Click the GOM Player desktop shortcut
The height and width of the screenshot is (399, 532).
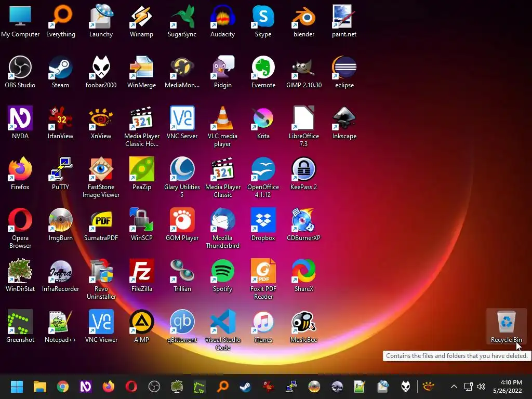pyautogui.click(x=182, y=224)
